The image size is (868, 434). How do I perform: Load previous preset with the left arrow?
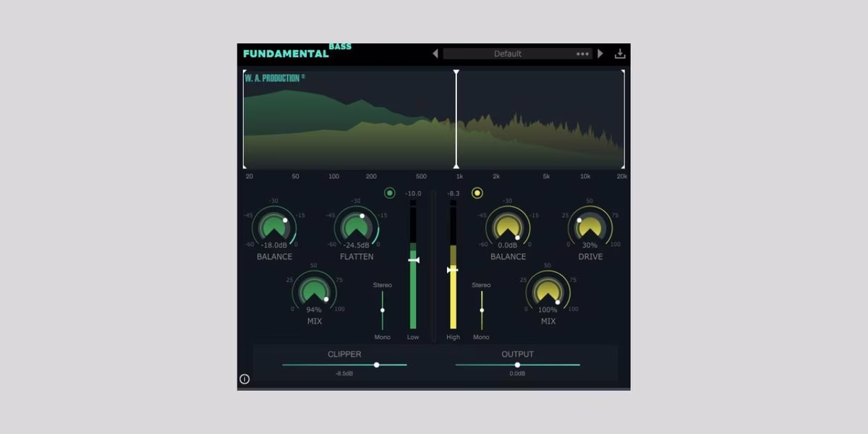click(435, 53)
